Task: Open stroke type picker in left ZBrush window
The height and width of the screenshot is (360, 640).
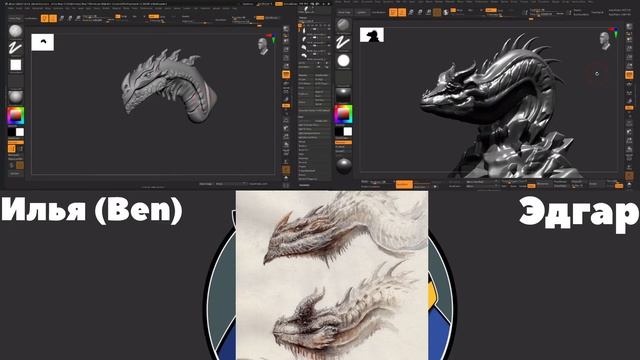Action: pos(16,48)
